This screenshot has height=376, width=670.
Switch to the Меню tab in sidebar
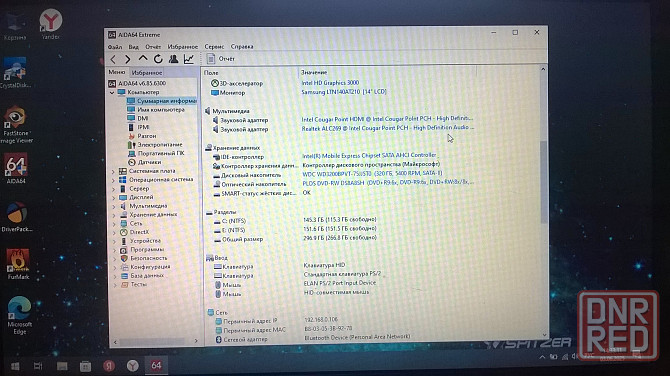click(x=117, y=72)
